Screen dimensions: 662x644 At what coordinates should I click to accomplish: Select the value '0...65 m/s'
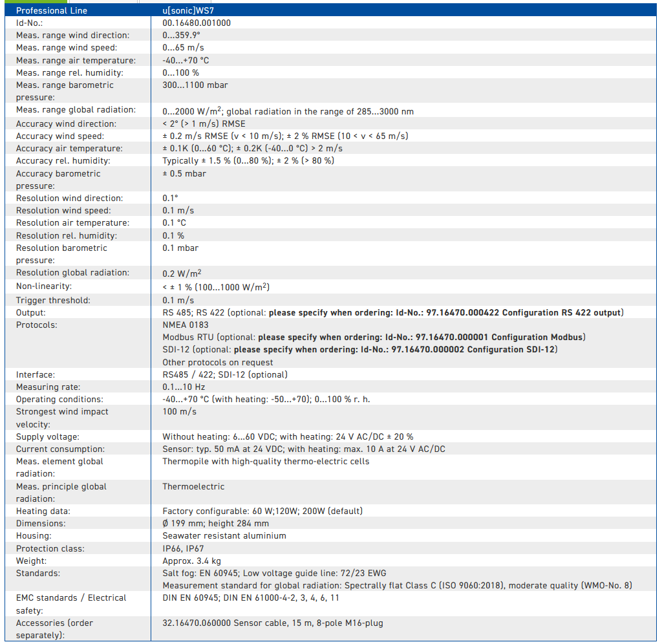183,47
